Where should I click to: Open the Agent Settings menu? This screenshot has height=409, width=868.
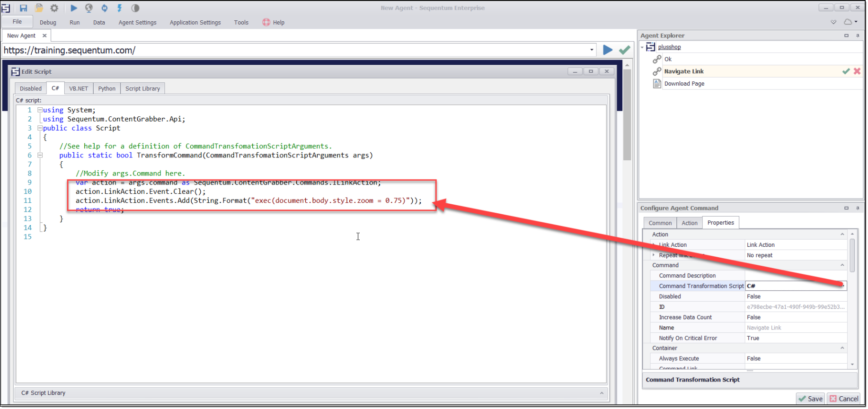pyautogui.click(x=137, y=22)
